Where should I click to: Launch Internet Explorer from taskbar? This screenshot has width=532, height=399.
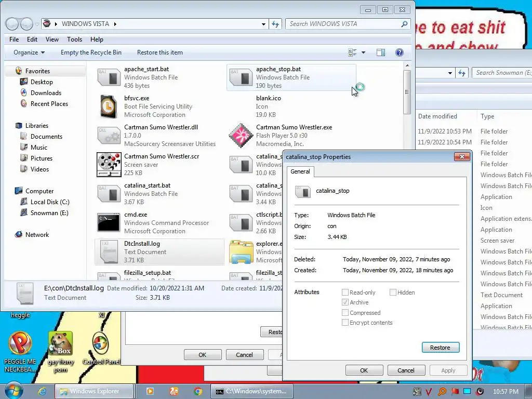pos(42,391)
